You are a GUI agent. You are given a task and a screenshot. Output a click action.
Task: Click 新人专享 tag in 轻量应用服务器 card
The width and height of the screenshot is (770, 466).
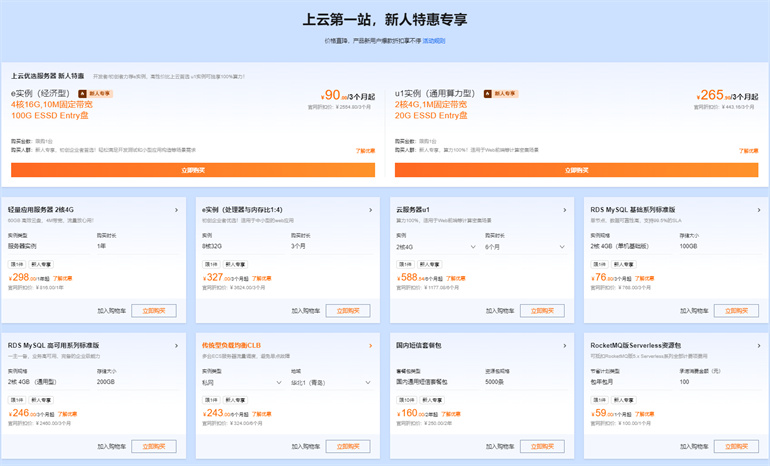click(41, 265)
